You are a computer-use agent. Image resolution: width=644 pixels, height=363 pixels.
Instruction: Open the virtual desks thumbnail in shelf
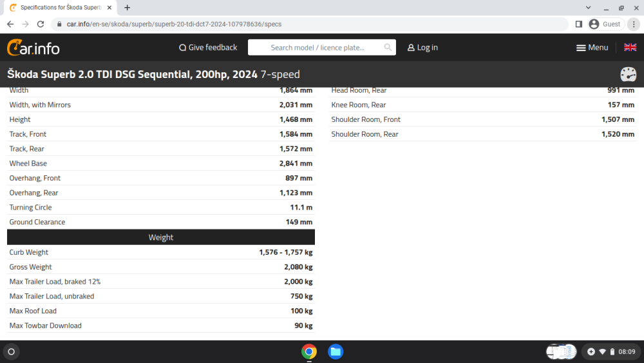click(x=561, y=351)
